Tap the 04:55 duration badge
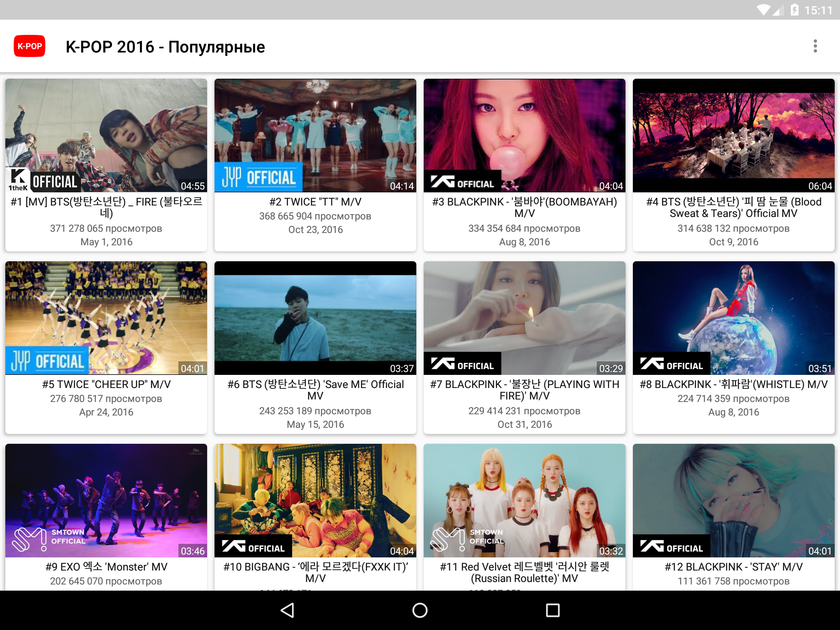This screenshot has width=840, height=630. pos(193,186)
